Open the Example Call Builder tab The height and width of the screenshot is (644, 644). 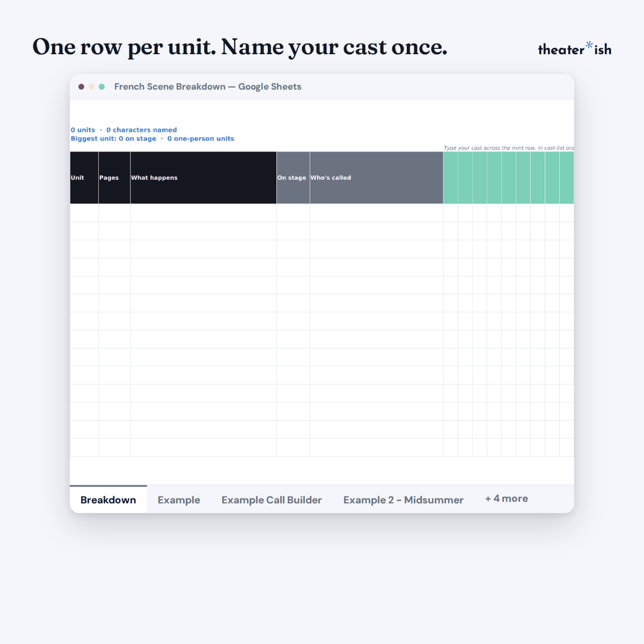[272, 500]
